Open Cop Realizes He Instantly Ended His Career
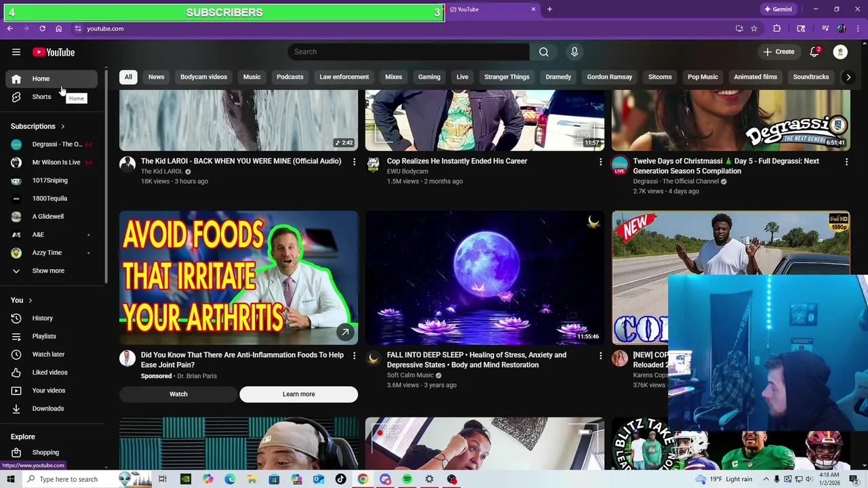868x488 pixels. click(x=457, y=161)
